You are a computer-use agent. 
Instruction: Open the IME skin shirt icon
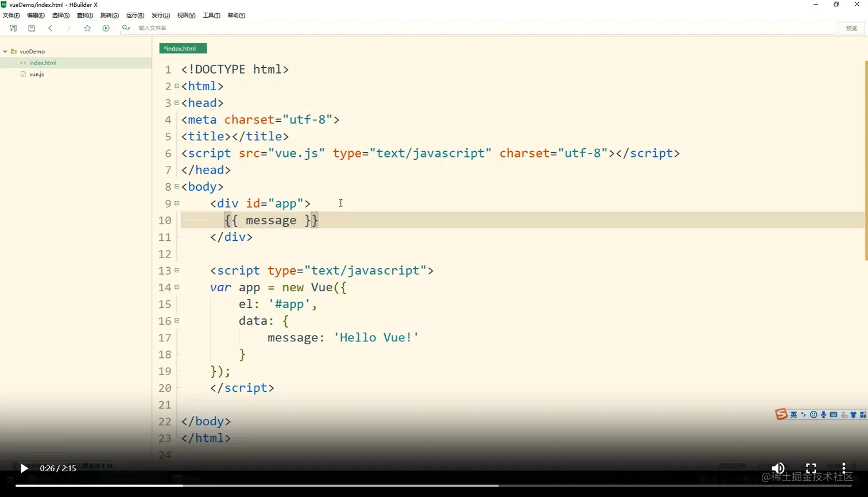pyautogui.click(x=854, y=415)
